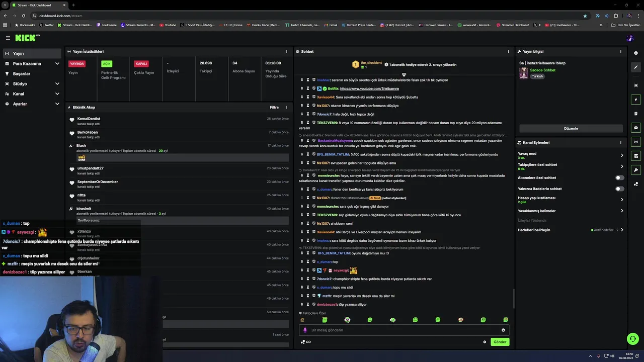
Task: Open the BotRix youtube.com/Trielbaenre link
Action: pyautogui.click(x=369, y=88)
